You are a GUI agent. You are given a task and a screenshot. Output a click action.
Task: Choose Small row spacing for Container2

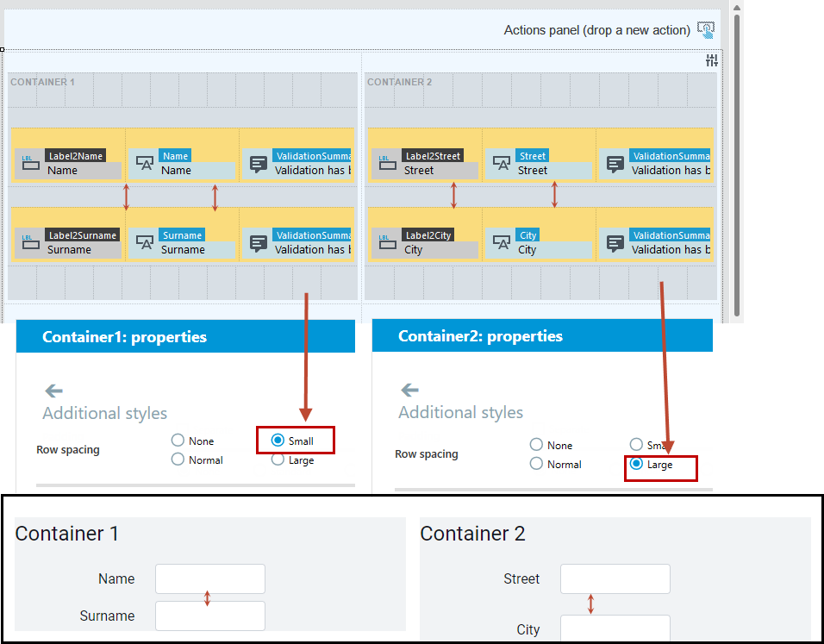(636, 445)
